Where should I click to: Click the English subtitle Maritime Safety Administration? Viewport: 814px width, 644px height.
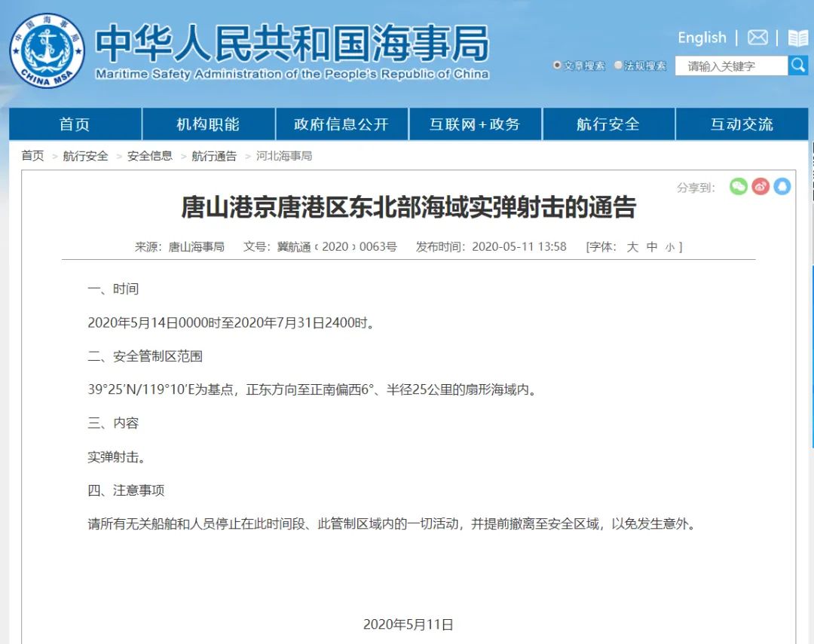tap(292, 75)
